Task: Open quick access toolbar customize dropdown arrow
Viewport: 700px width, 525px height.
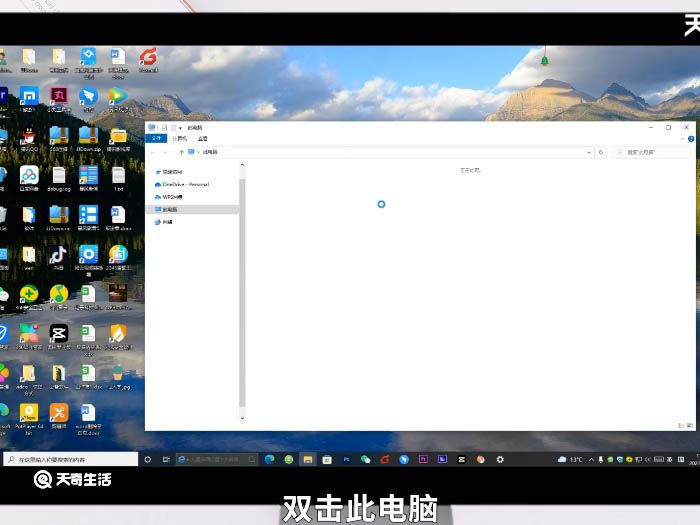Action: pyautogui.click(x=180, y=128)
